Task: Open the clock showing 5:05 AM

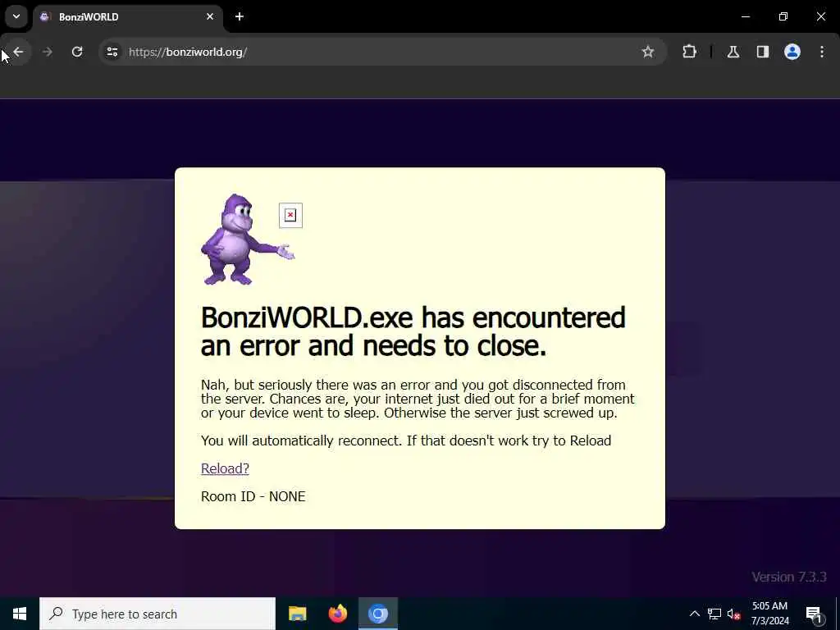Action: [x=769, y=614]
